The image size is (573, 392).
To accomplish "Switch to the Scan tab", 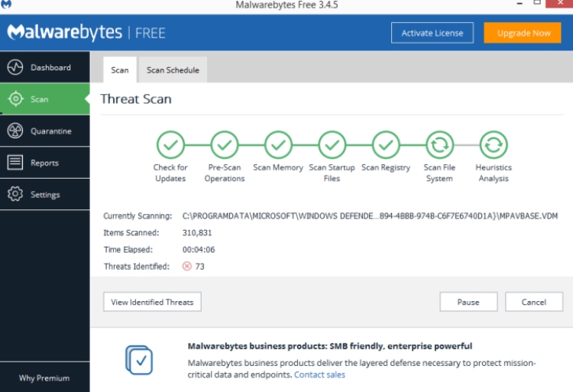I will 120,70.
